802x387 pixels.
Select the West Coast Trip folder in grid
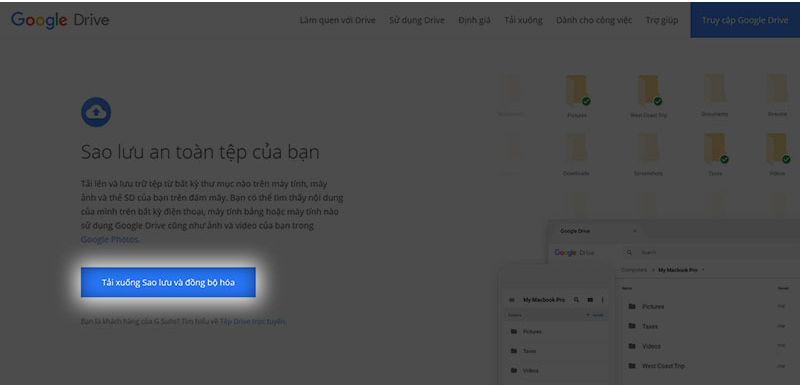pyautogui.click(x=649, y=97)
